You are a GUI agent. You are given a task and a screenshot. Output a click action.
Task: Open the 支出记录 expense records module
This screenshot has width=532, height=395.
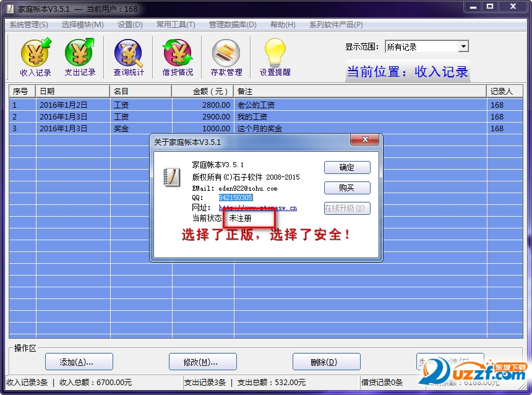(80, 57)
